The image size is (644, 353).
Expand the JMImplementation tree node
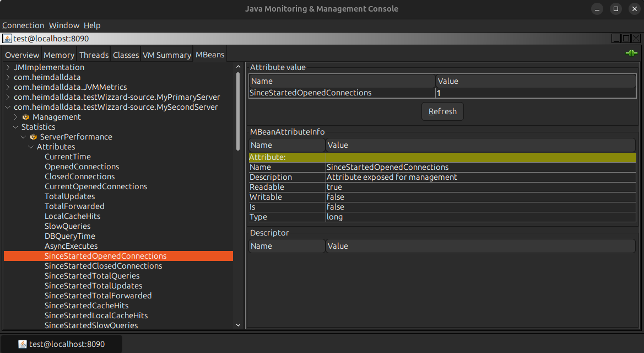(8, 67)
